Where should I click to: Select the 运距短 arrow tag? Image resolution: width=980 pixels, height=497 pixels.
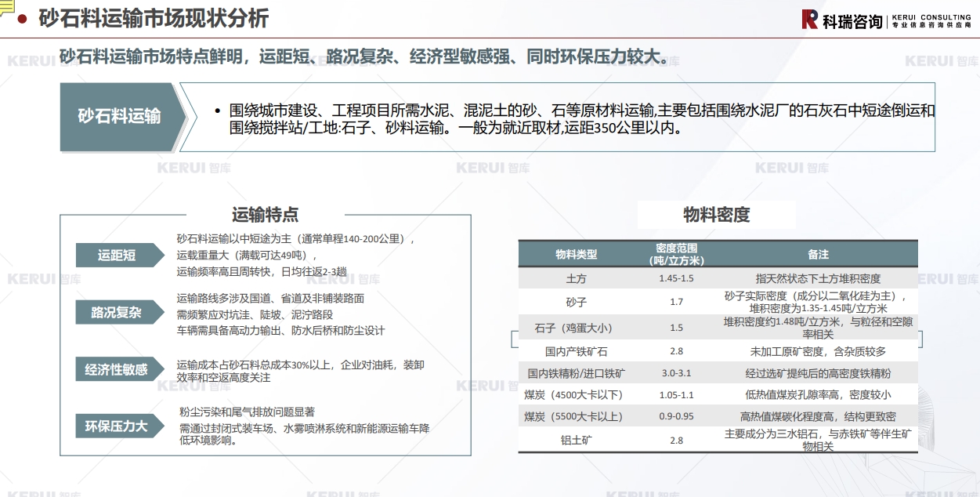point(118,256)
